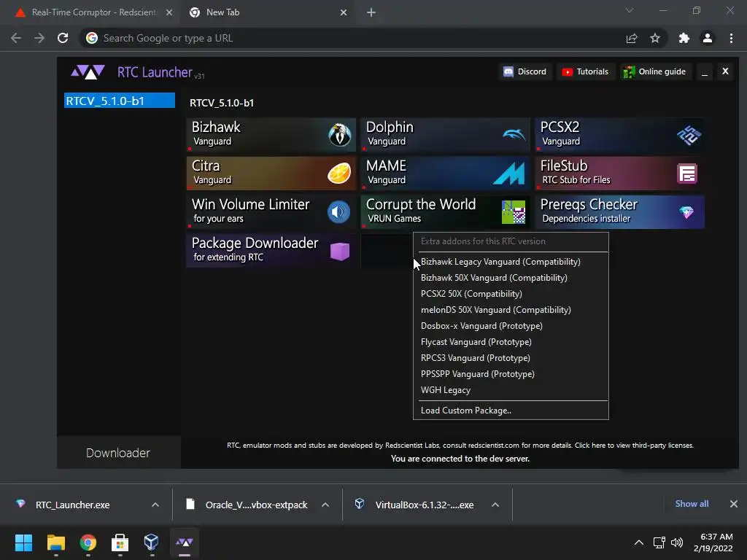Launch MAME Vanguard logo icon
The width and height of the screenshot is (747, 560).
point(509,174)
